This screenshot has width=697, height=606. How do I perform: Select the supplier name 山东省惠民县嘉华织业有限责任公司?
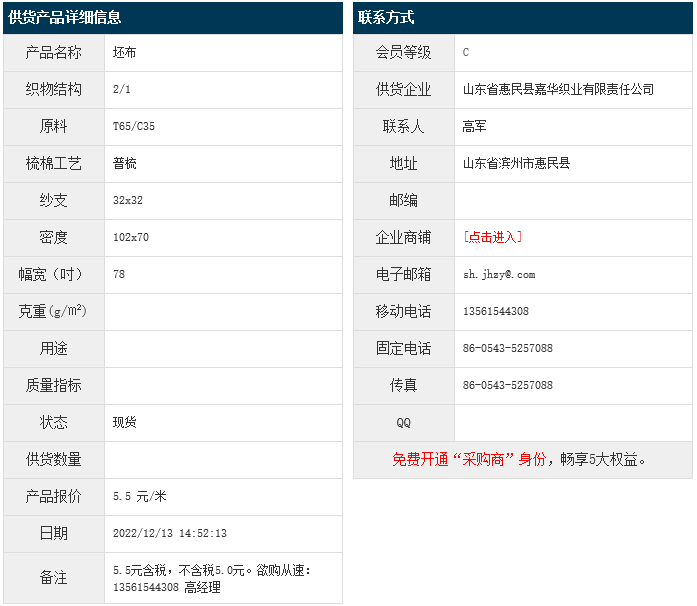[558, 89]
